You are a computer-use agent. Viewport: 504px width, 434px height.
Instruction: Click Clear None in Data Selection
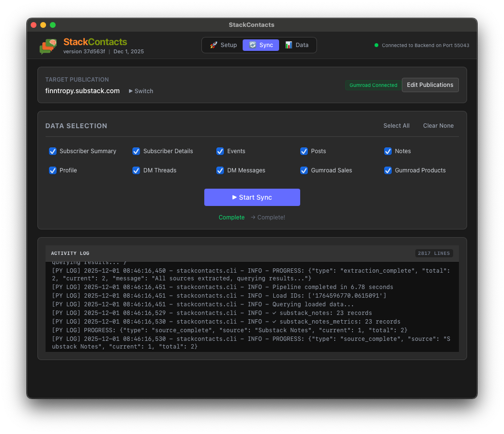(438, 126)
